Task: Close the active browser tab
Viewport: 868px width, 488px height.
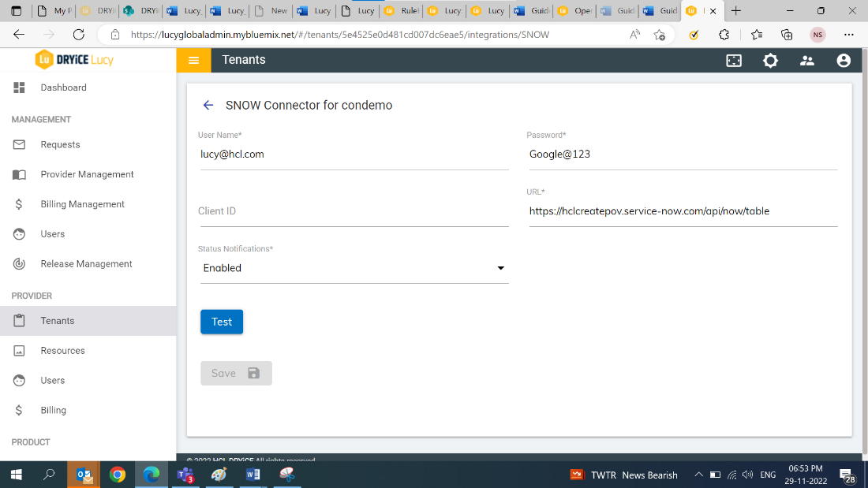Action: pyautogui.click(x=713, y=10)
